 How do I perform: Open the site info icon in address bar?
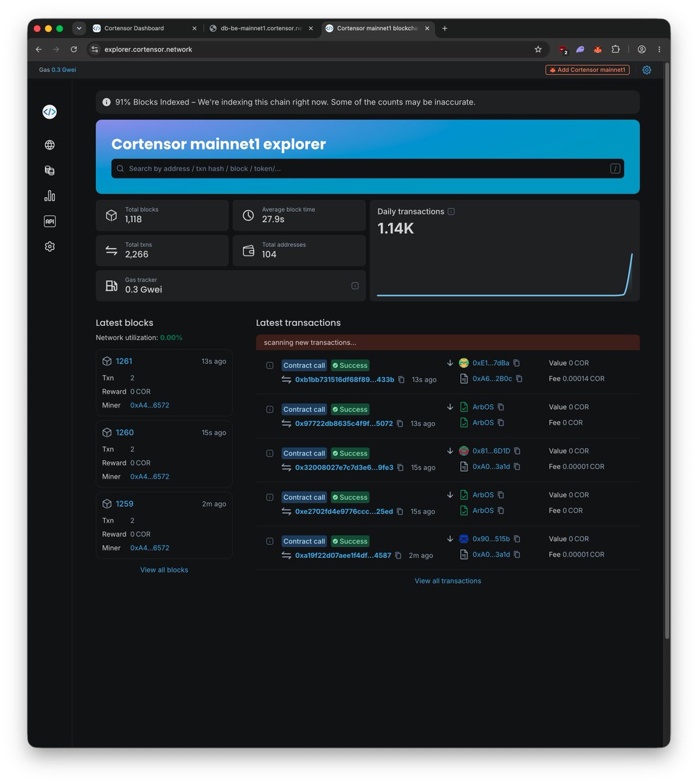pos(95,50)
